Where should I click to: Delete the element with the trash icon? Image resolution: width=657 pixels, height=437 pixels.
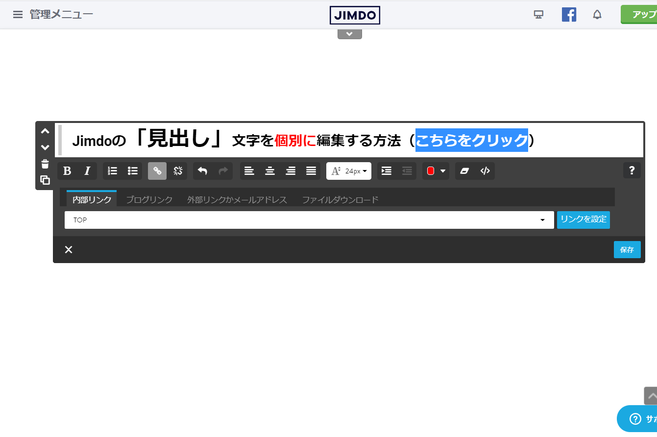point(45,164)
